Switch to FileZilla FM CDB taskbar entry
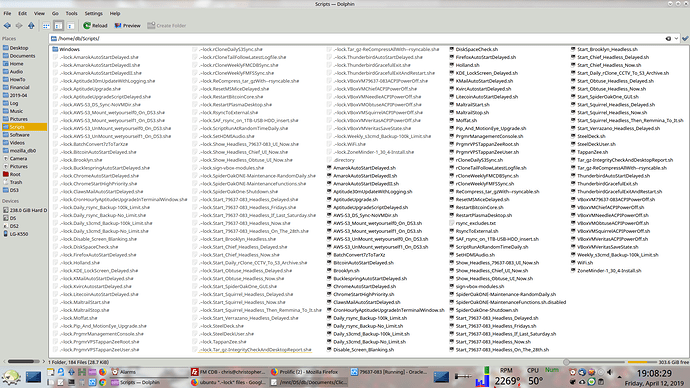This screenshot has height=388, width=690. click(228, 372)
